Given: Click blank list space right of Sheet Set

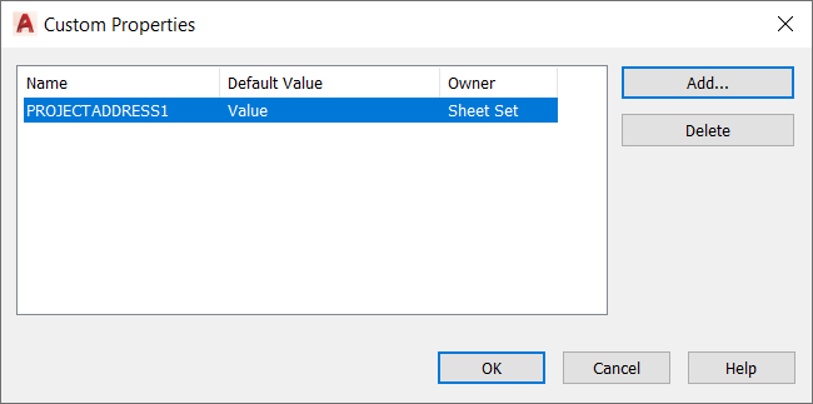Looking at the screenshot, I should 582,110.
